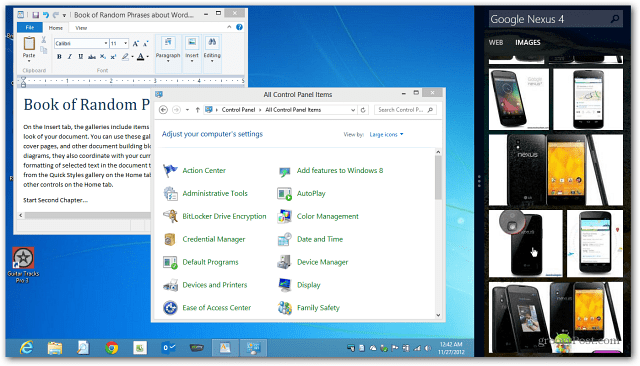Click the Grow font icon in WordPad
Image resolution: width=640 pixels, height=366 pixels.
click(136, 43)
